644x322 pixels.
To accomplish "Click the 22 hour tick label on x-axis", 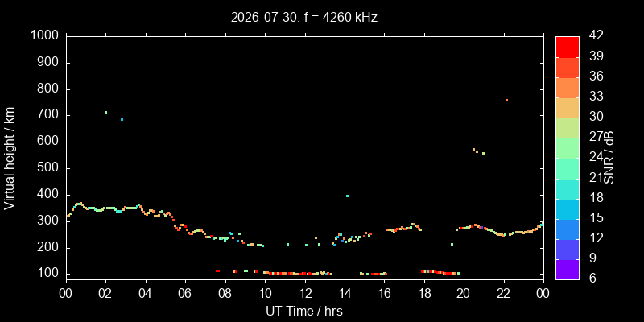I will point(504,292).
